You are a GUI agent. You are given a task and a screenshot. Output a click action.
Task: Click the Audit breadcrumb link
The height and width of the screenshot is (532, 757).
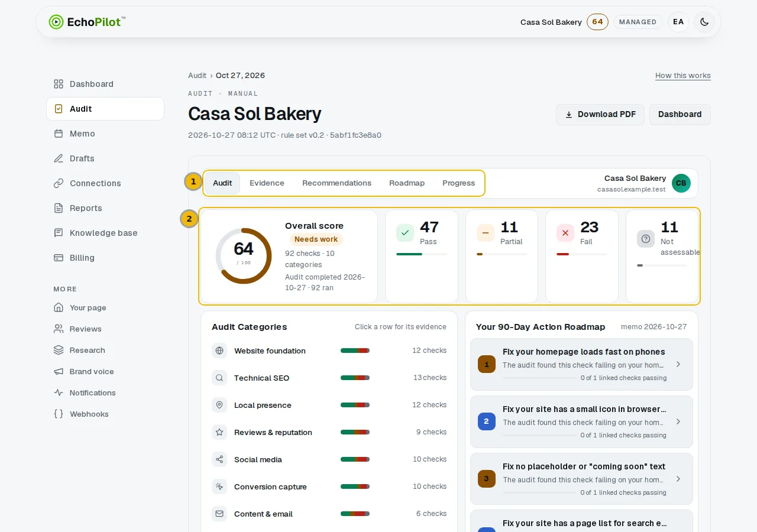pos(198,76)
